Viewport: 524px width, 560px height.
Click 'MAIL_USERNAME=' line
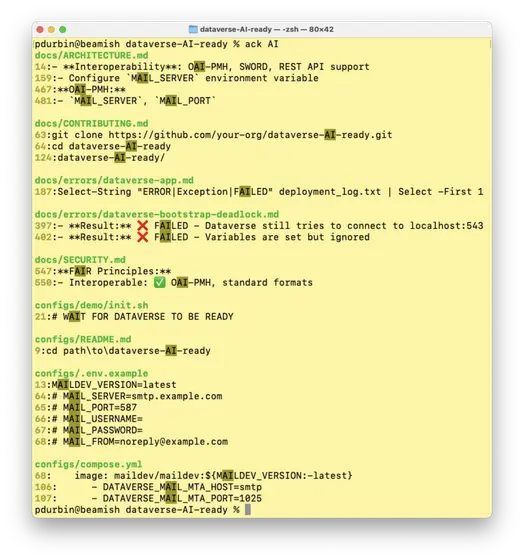tap(89, 419)
